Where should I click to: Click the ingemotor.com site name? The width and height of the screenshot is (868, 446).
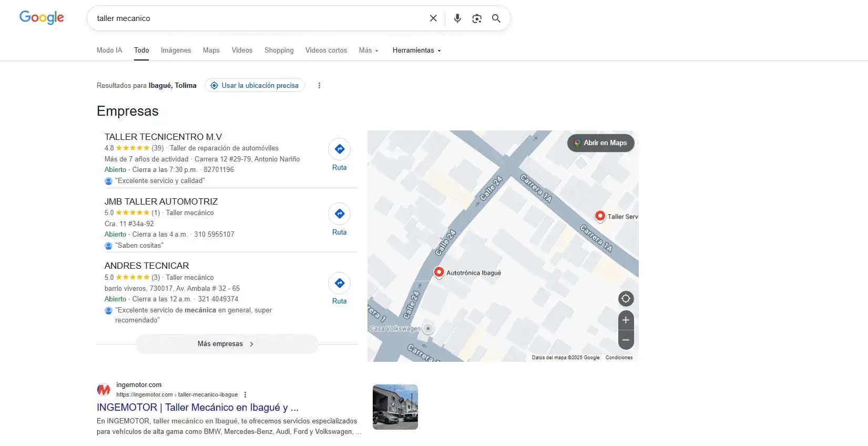pos(139,385)
